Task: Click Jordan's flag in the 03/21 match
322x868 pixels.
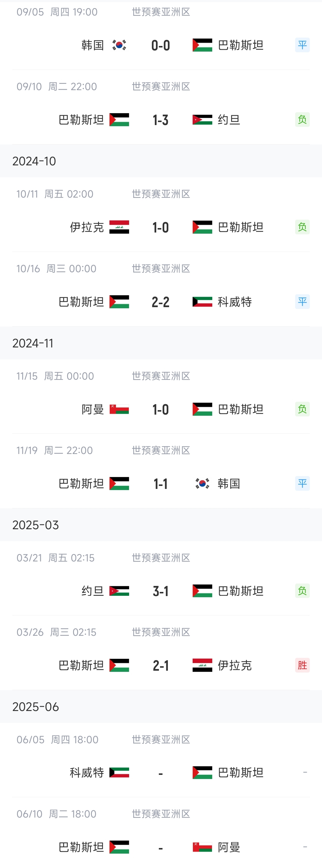Action: click(119, 591)
